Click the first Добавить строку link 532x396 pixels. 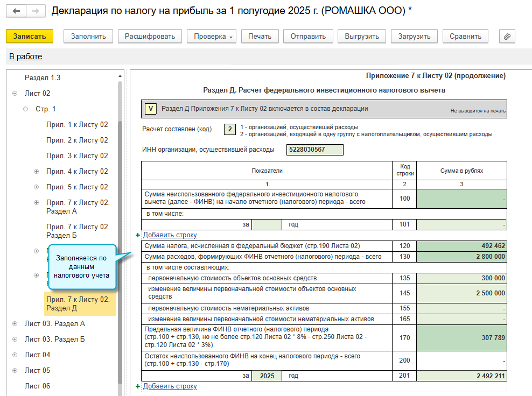(170, 235)
